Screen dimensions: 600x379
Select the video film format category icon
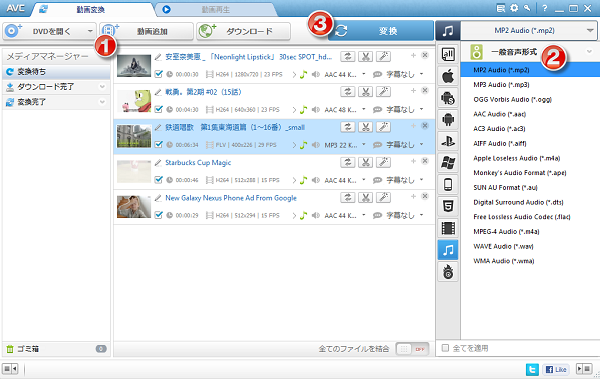pyautogui.click(x=448, y=229)
